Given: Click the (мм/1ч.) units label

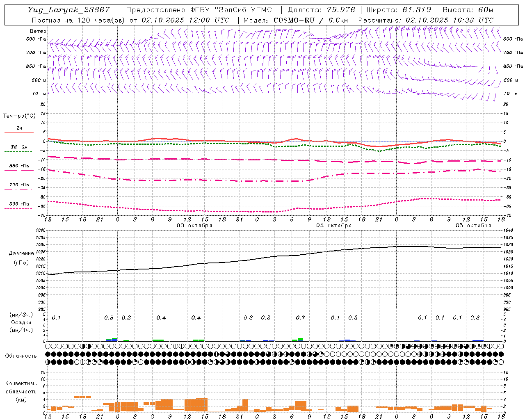Looking at the screenshot, I should click(21, 330).
